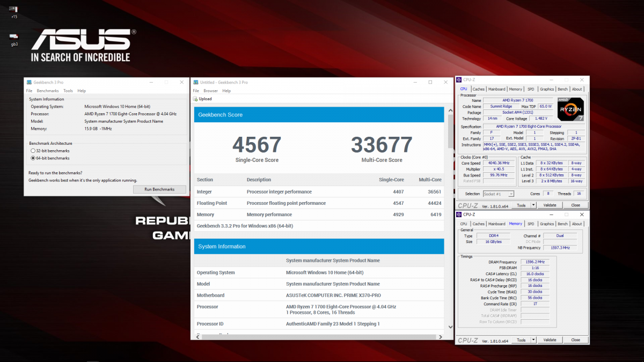The height and width of the screenshot is (362, 644).
Task: Click the Command Rate 1T field
Action: click(x=535, y=304)
